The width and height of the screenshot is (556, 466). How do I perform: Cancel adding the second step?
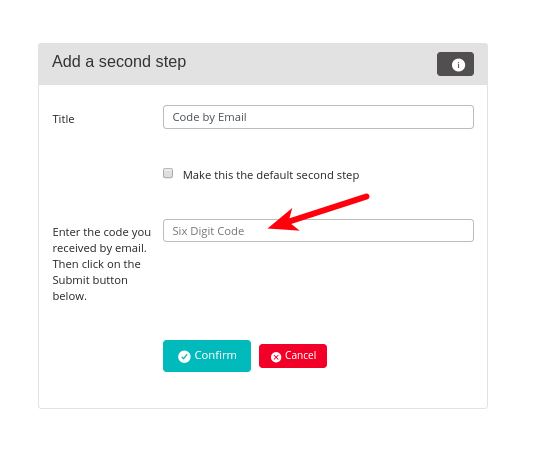(x=293, y=356)
